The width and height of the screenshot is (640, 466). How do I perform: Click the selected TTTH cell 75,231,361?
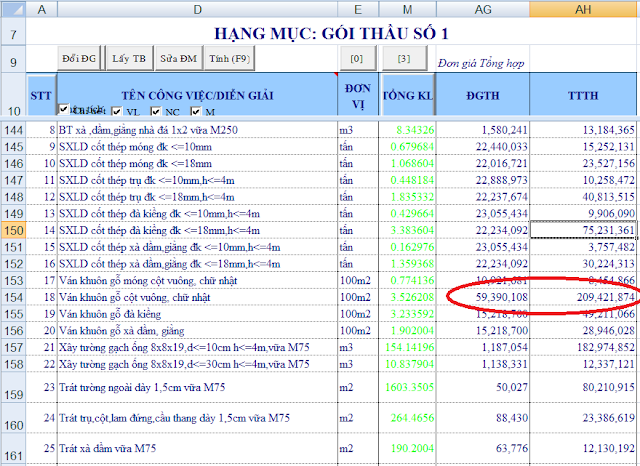583,231
